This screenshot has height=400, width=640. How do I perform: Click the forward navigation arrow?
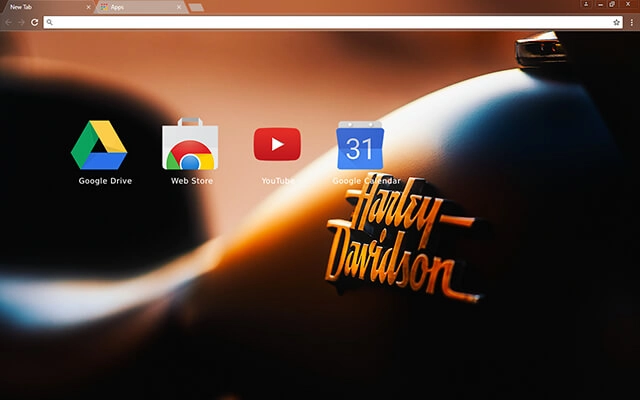[21, 22]
